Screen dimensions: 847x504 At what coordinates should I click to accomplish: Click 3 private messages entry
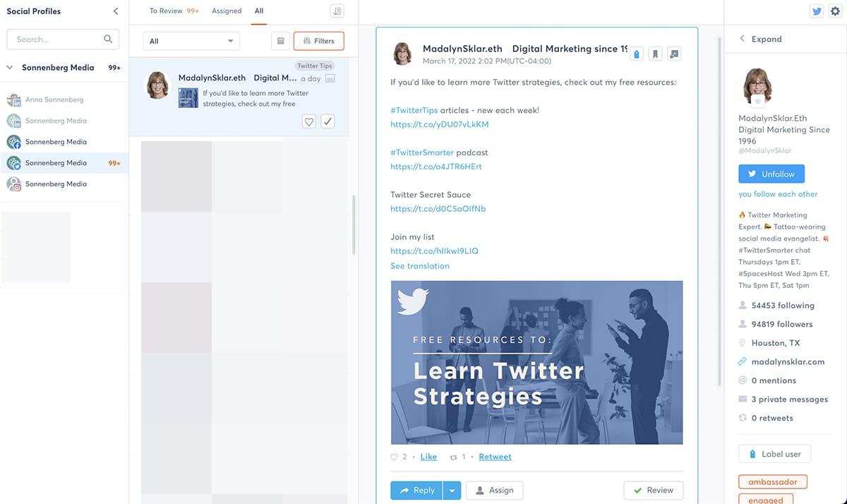pos(790,400)
